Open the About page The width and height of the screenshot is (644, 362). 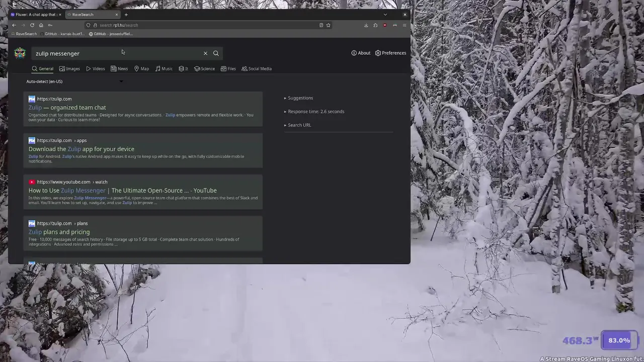coord(361,53)
